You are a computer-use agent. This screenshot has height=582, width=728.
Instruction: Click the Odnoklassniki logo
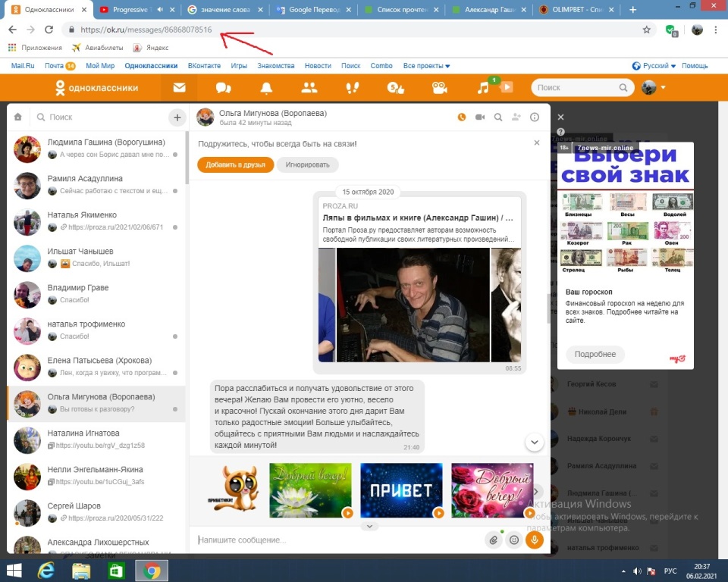[96, 87]
